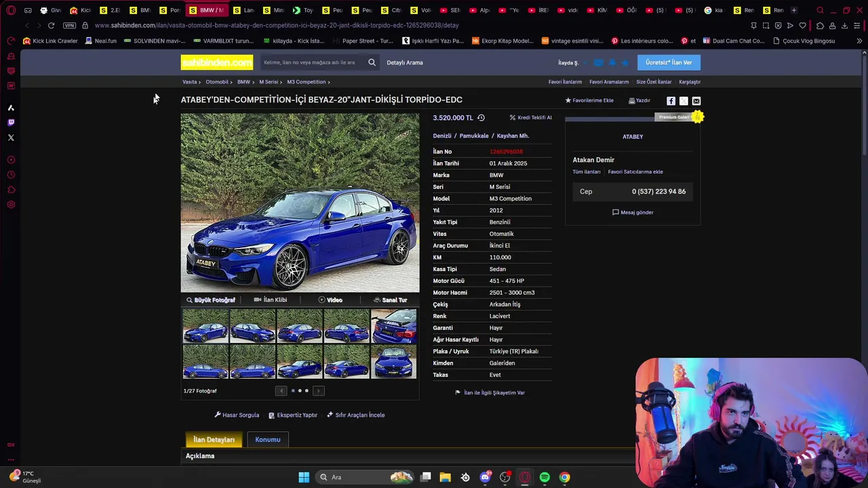This screenshot has height=488, width=868.
Task: Open the Favori İlanlarım link
Action: tap(566, 82)
